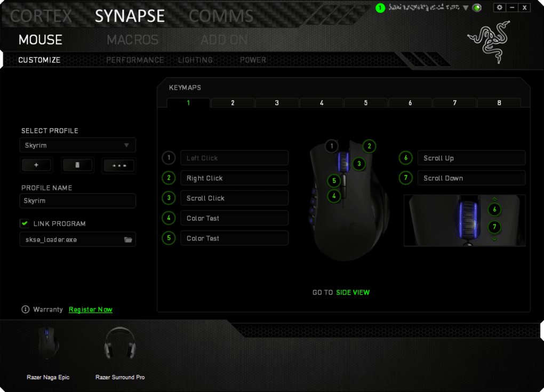Switch to the Lighting tab
Screen dimensions: 544x392
point(195,60)
